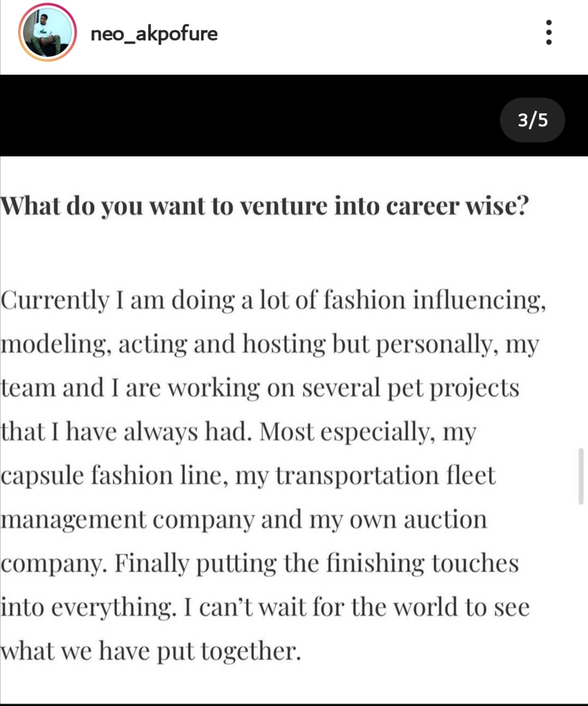The width and height of the screenshot is (588, 706).
Task: Click the phrase "finishing touches"
Action: click(422, 563)
